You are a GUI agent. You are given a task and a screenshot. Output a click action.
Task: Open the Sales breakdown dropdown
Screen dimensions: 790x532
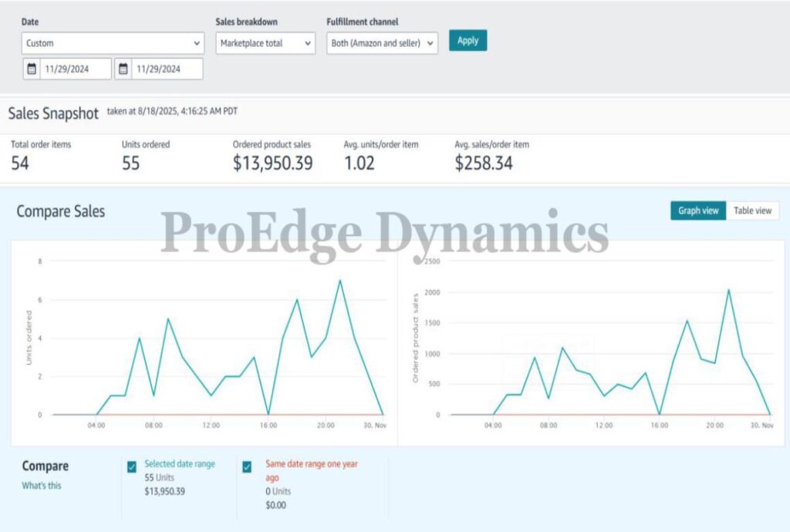[x=265, y=43]
